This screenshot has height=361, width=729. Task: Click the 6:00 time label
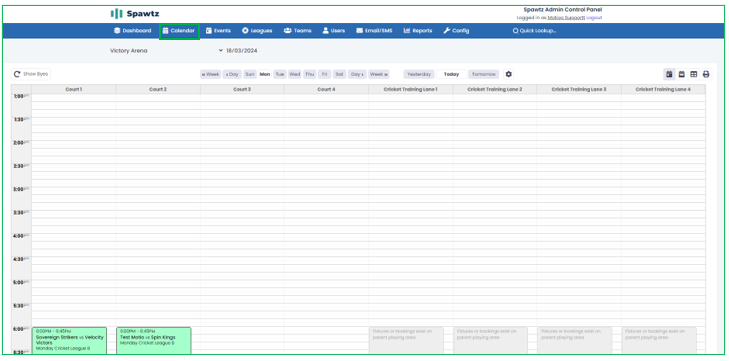coord(21,329)
